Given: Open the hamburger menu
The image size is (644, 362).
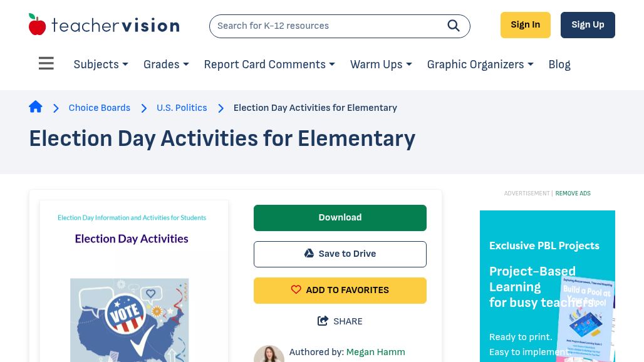Looking at the screenshot, I should [x=46, y=64].
